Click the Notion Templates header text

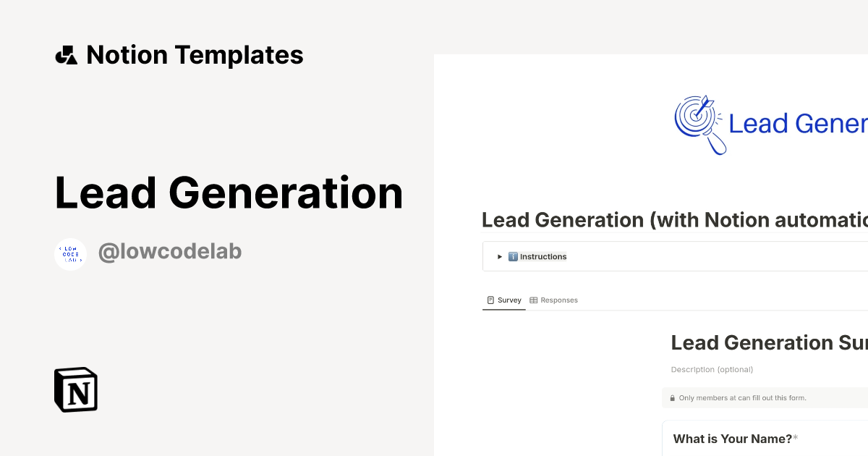tap(195, 54)
